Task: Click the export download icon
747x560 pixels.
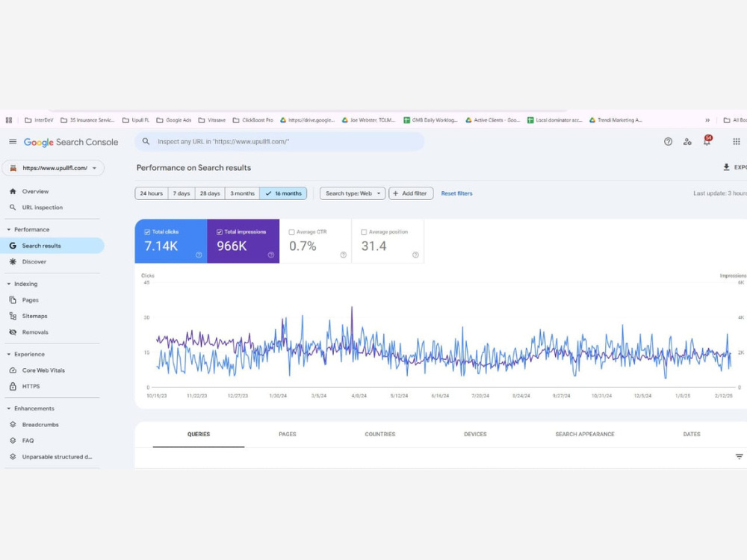Action: 726,167
